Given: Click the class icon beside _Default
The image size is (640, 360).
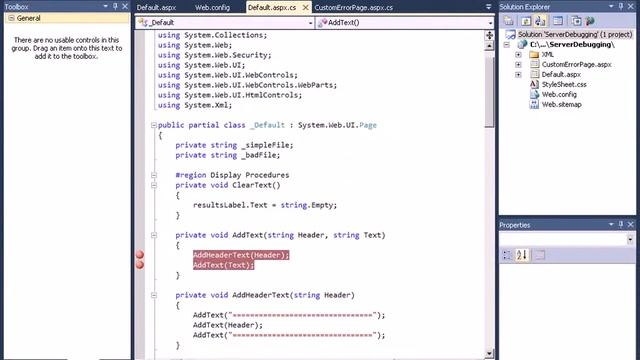Looking at the screenshot, I should point(143,22).
